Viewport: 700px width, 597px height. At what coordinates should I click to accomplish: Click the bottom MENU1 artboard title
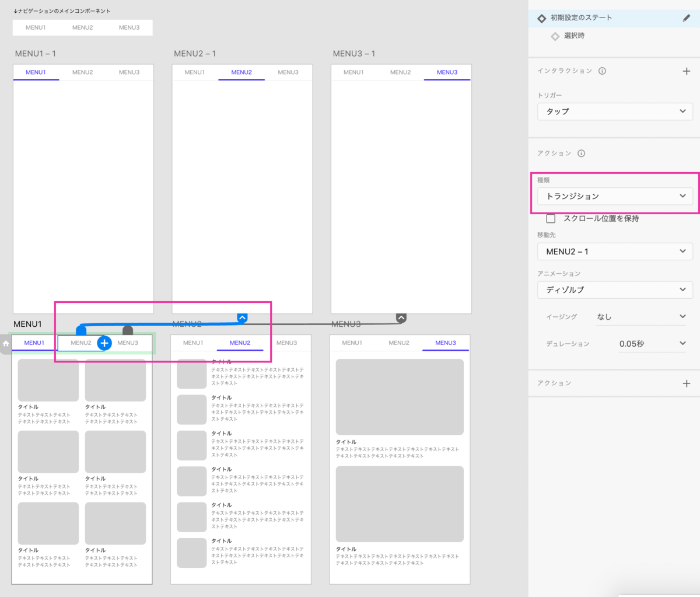point(27,324)
